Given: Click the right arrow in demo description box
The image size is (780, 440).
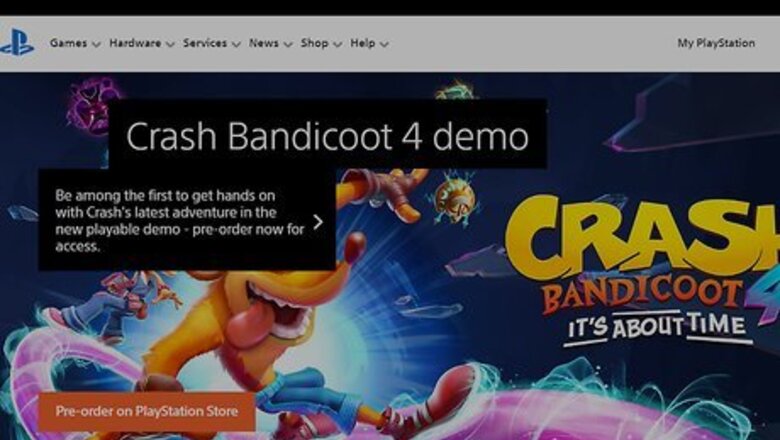Looking at the screenshot, I should 318,222.
